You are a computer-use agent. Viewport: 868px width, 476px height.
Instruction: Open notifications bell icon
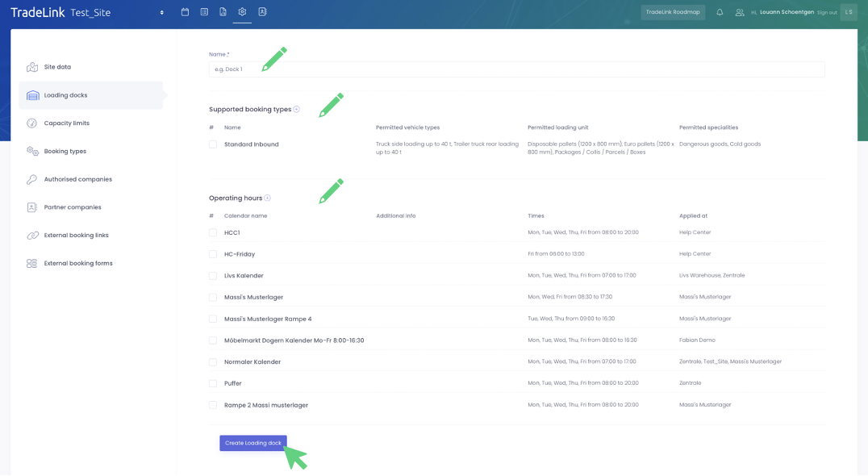click(720, 12)
